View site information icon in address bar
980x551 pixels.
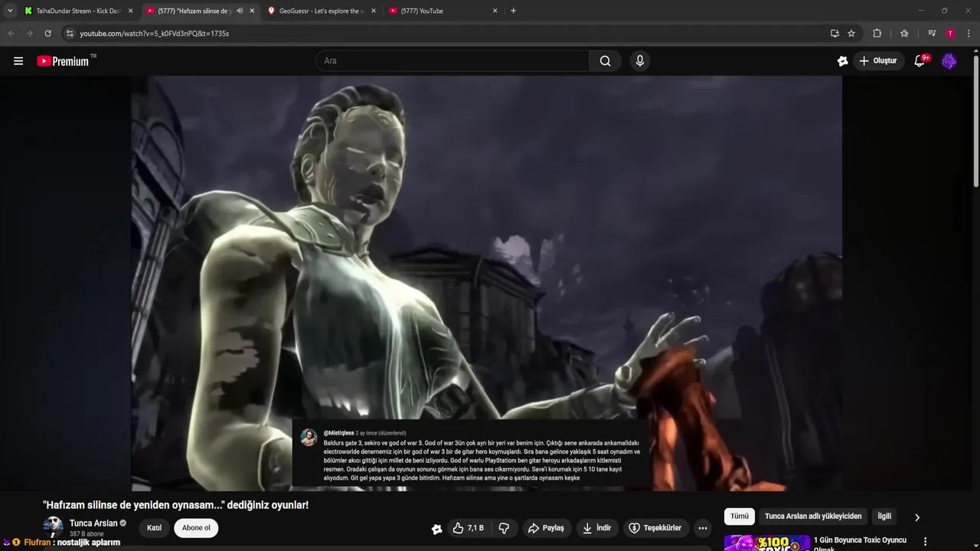click(x=70, y=34)
